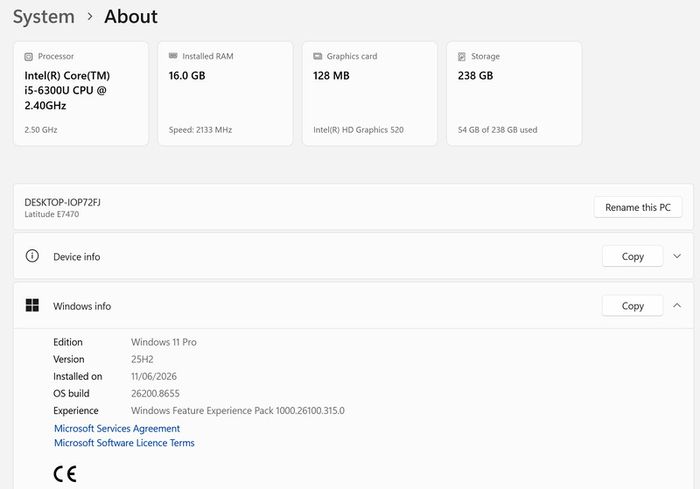This screenshot has height=489, width=700.
Task: Select the Intel(R) HD Graphics 520 text
Action: click(358, 130)
